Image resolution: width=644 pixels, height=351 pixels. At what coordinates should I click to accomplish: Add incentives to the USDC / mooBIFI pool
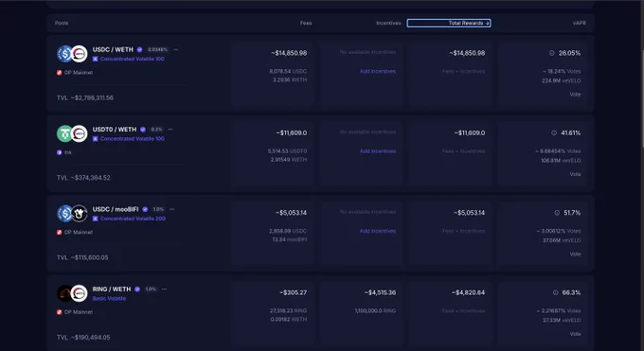378,231
